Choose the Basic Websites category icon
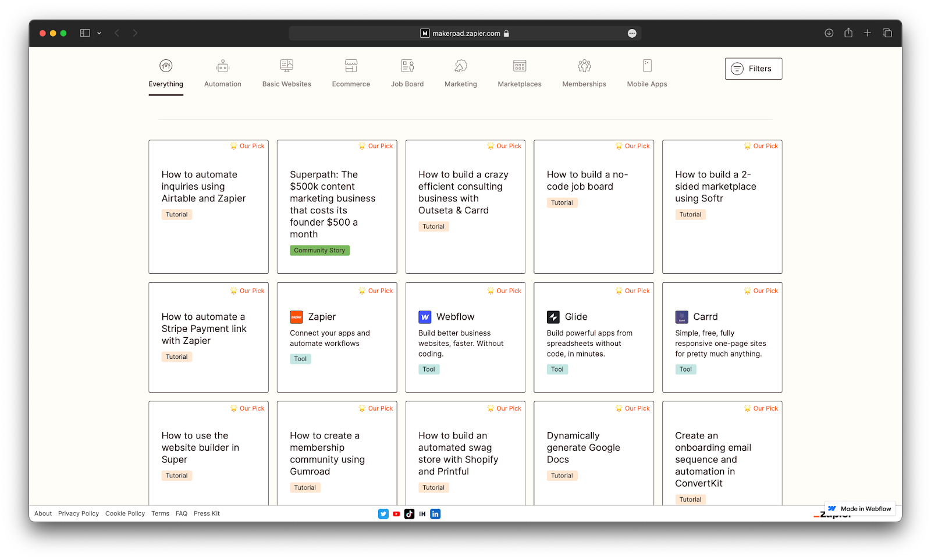The height and width of the screenshot is (560, 931). click(x=287, y=66)
